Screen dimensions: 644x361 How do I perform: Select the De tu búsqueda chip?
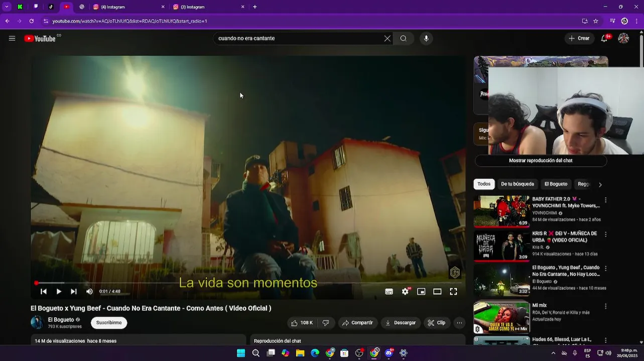coord(518,184)
